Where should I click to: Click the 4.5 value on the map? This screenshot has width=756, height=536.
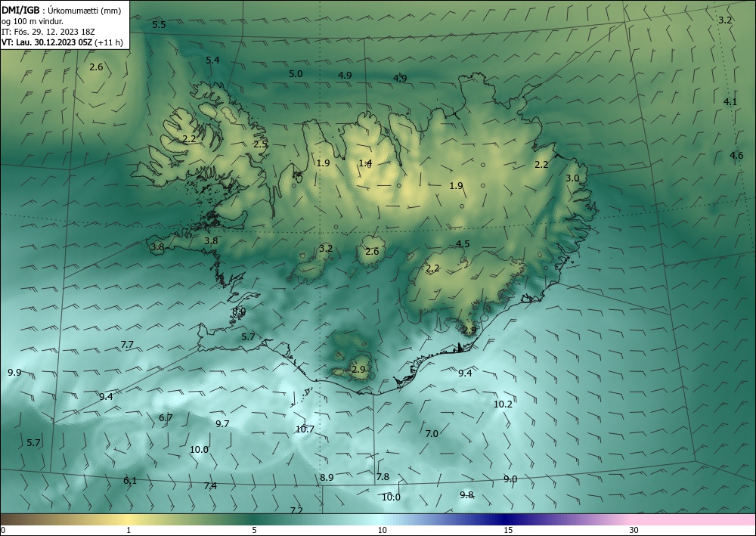coord(463,244)
